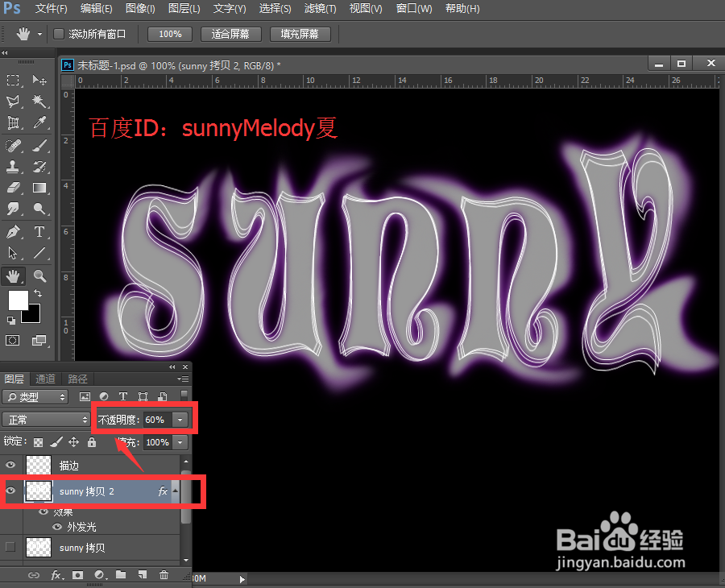Filter layers by adjustment layers
Screen dimensions: 725x588
tap(104, 396)
